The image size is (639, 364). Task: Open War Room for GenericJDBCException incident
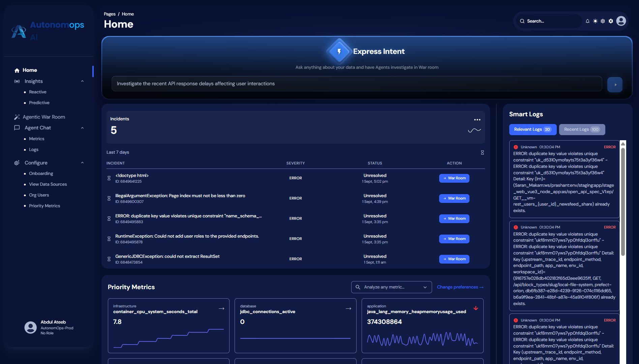454,259
